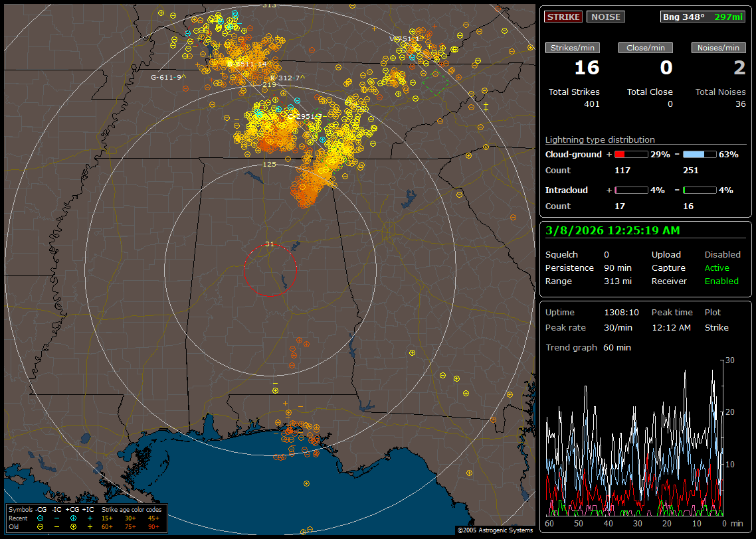Select the Close/min label button
This screenshot has height=539, width=756.
pyautogui.click(x=646, y=48)
